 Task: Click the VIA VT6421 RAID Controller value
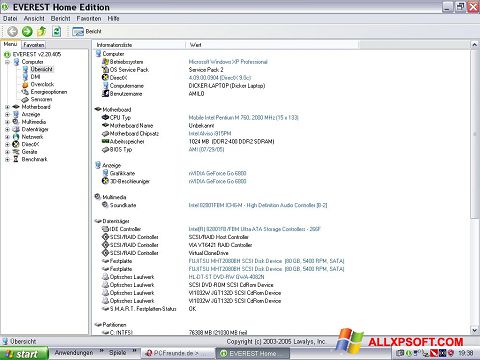click(220, 245)
